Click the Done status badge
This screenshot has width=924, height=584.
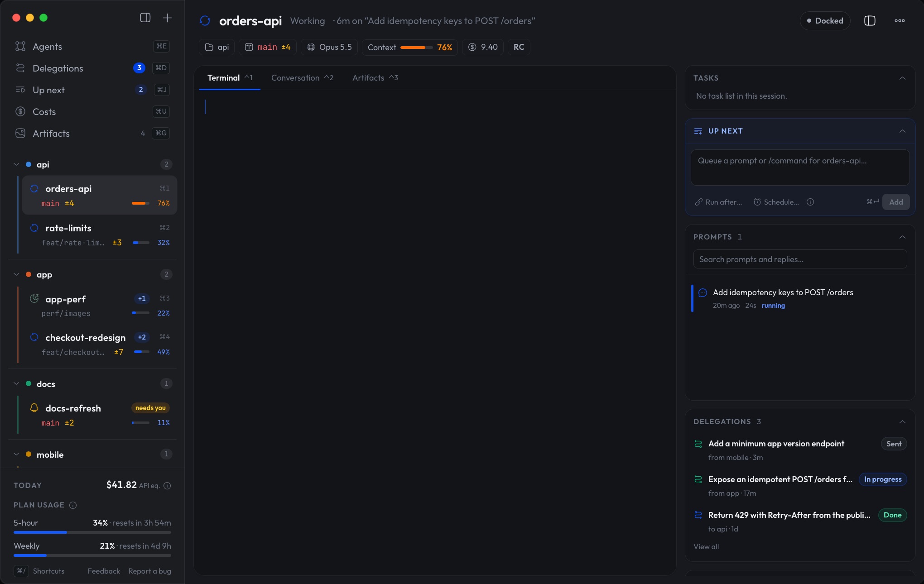[892, 515]
